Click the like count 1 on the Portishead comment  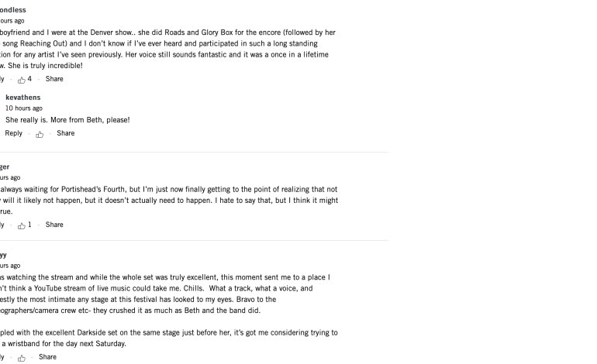point(29,225)
